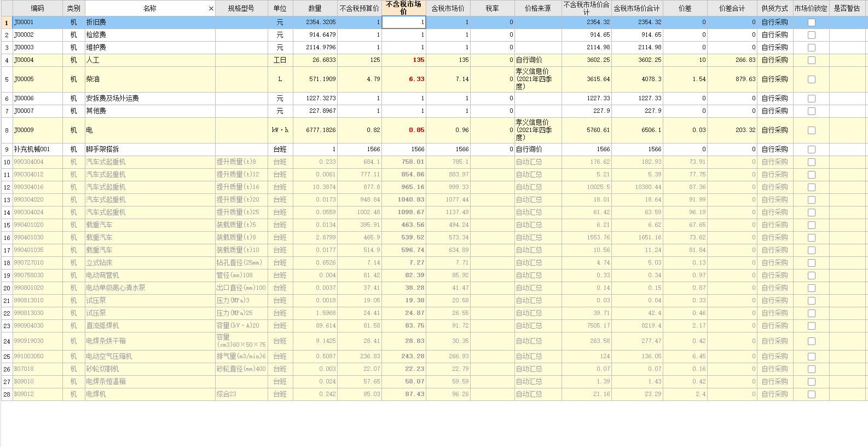Check price lock for 立式钻床 row
Viewport: 868px width, 447px height.
812,263
